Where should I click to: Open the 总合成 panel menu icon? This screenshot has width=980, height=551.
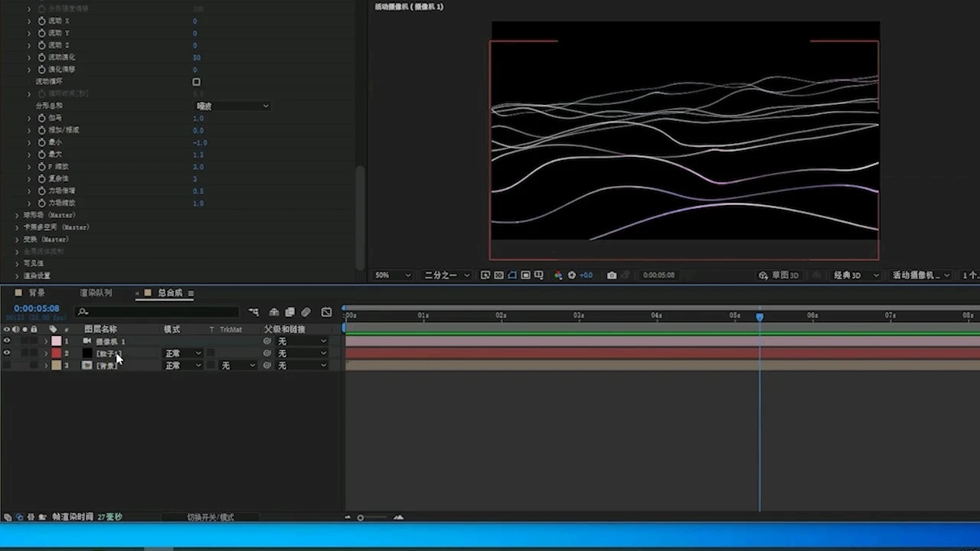click(191, 293)
